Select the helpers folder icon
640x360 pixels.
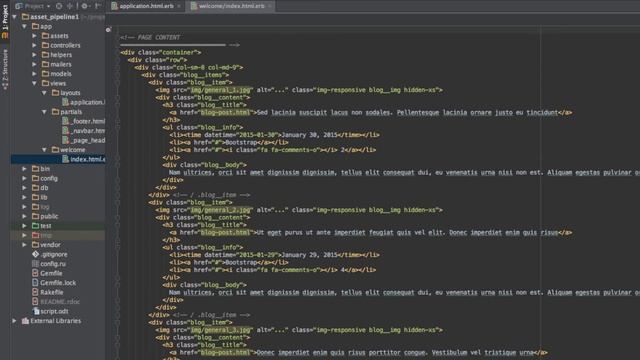pos(45,55)
